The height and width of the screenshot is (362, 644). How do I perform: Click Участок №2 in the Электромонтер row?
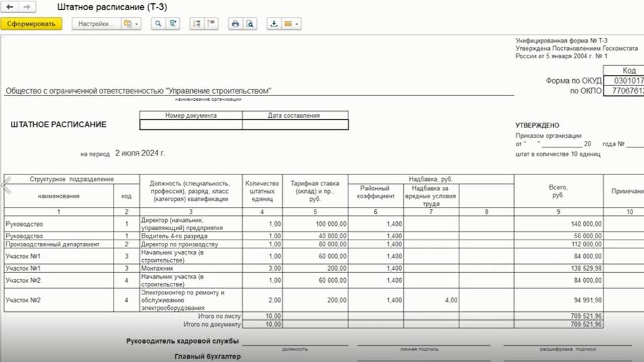(59, 300)
